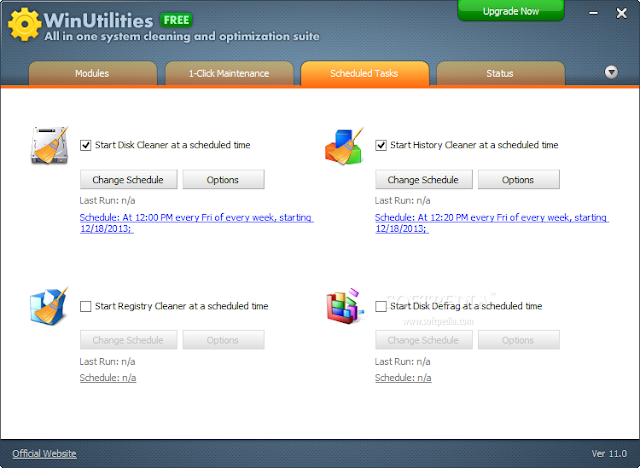Viewport: 640px width, 468px height.
Task: Click Last Run: n/a under Disk Cleaner
Action: 107,201
